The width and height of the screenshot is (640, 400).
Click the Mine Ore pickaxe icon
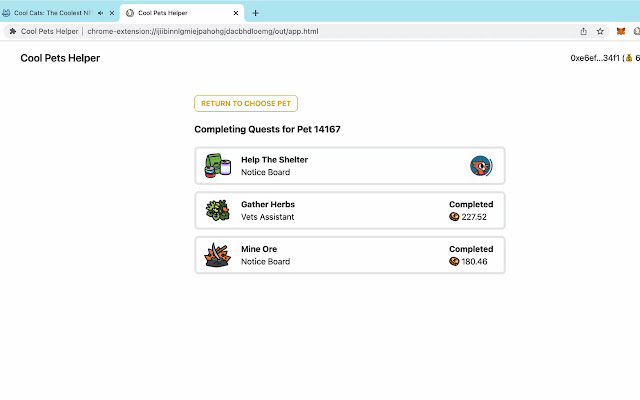coord(218,255)
